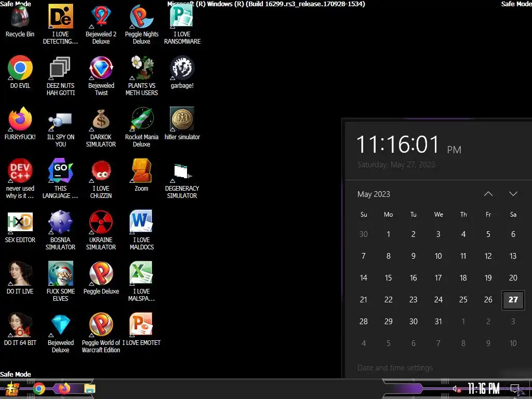Select the BOSNIA SIMULATOR mine icon

60,222
